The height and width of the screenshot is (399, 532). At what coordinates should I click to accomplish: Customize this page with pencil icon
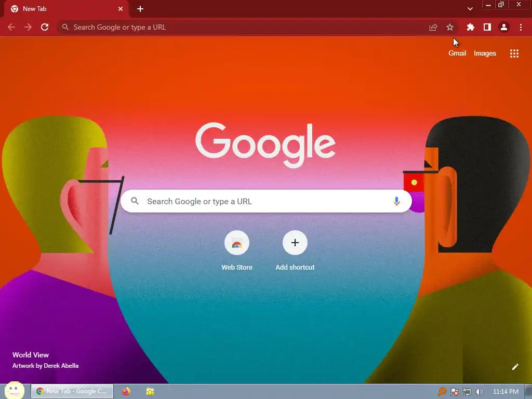515,367
